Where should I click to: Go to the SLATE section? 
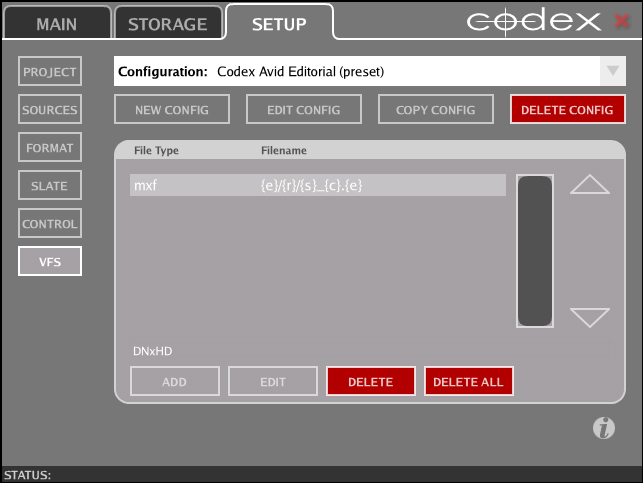point(50,185)
